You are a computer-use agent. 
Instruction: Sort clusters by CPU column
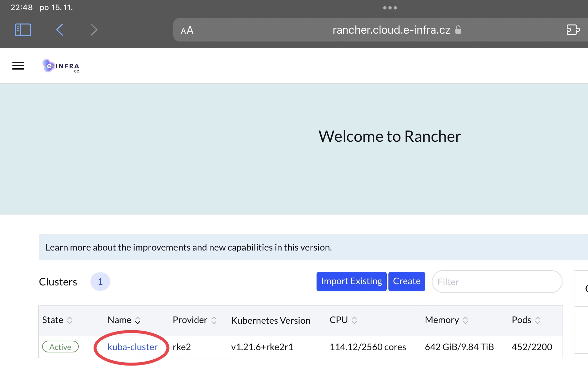point(343,320)
